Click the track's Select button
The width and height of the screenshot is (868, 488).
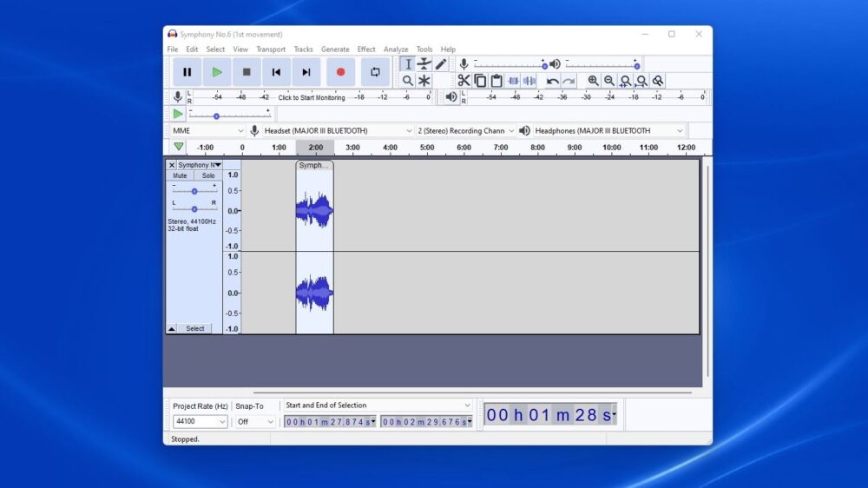[x=195, y=329]
